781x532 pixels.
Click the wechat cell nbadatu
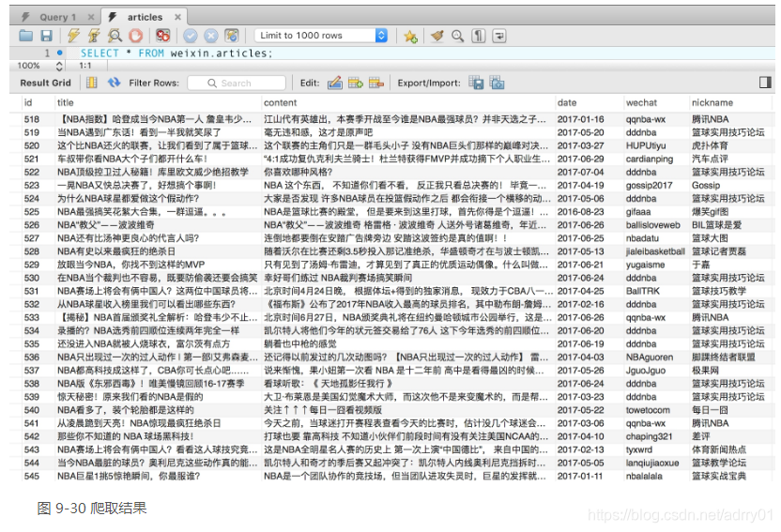pos(642,238)
